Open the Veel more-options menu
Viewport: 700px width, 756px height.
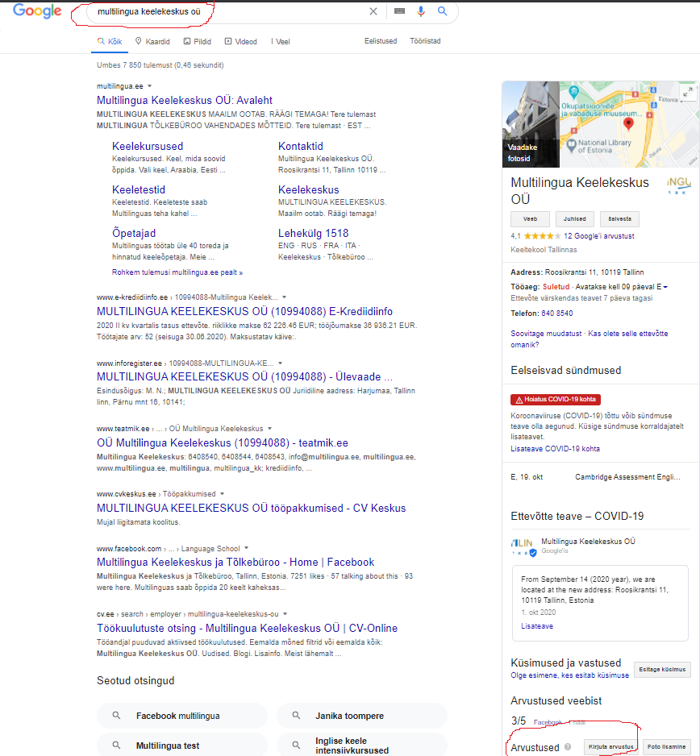[280, 41]
